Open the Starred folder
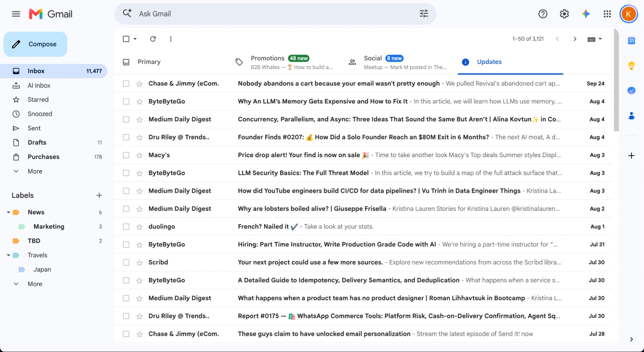The width and height of the screenshot is (644, 352). point(38,100)
